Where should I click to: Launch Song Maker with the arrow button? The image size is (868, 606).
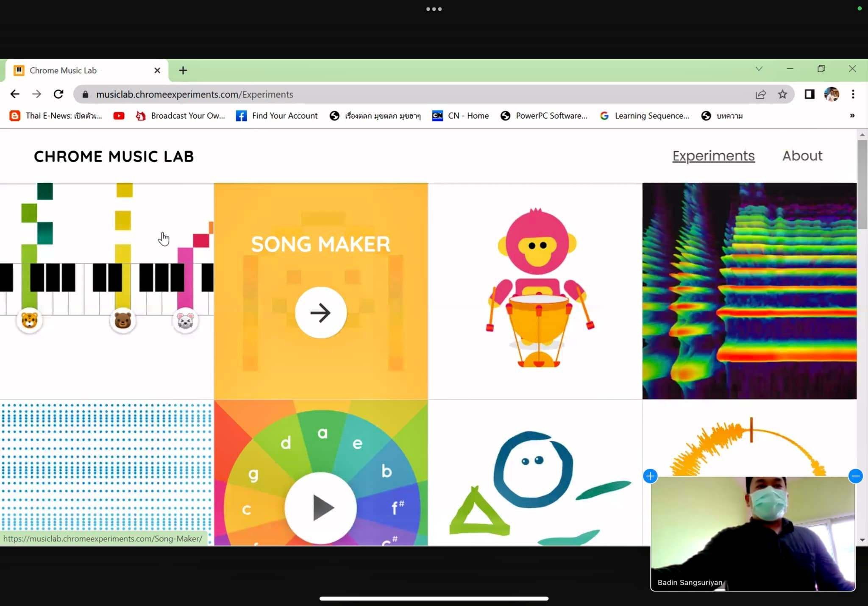[x=321, y=313]
